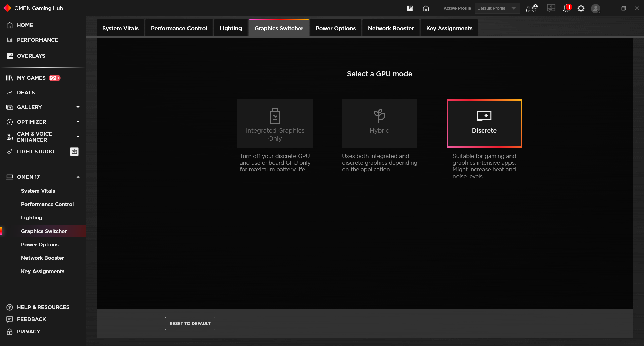
Task: Collapse the OMEN 17 section arrow
Action: [x=78, y=177]
